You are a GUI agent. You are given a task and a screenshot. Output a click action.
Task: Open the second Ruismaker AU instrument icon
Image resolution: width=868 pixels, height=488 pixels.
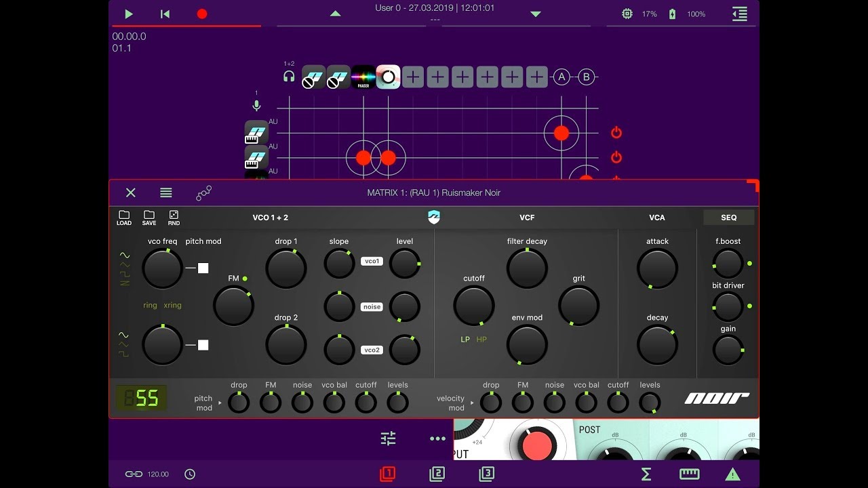point(256,157)
